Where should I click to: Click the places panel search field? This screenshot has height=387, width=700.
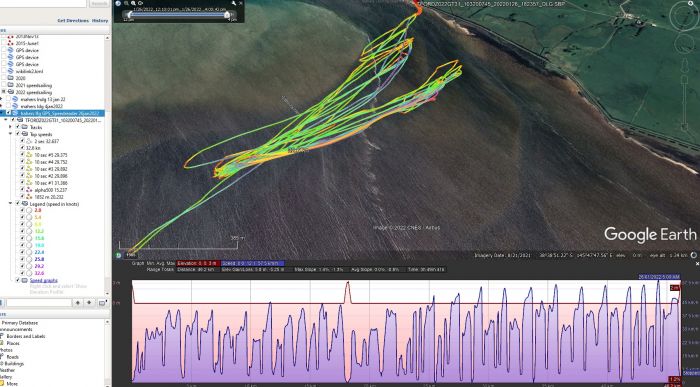pyautogui.click(x=39, y=303)
